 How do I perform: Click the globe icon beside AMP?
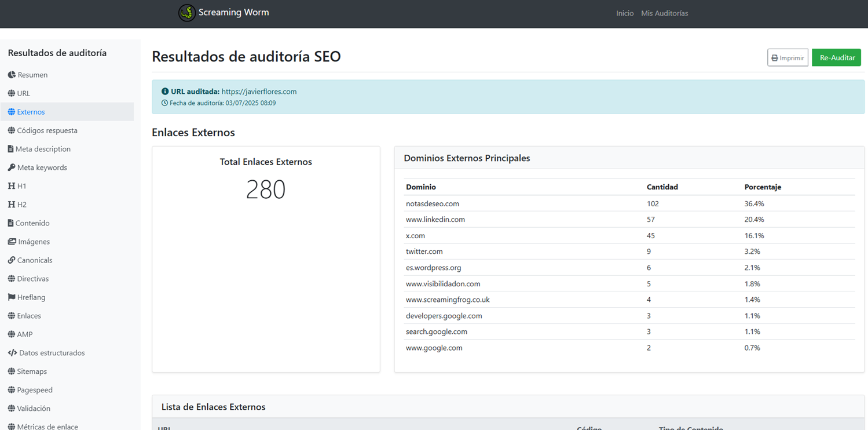coord(12,334)
